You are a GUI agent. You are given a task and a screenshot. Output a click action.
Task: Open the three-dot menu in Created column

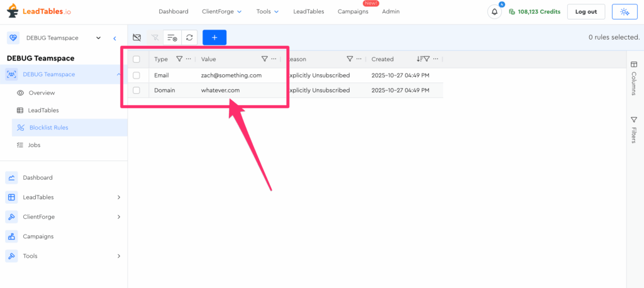436,59
